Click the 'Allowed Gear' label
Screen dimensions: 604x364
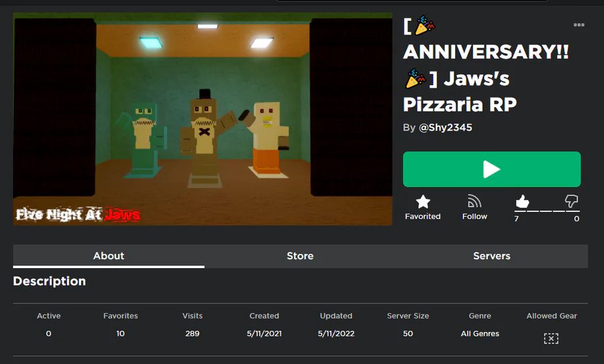point(552,316)
